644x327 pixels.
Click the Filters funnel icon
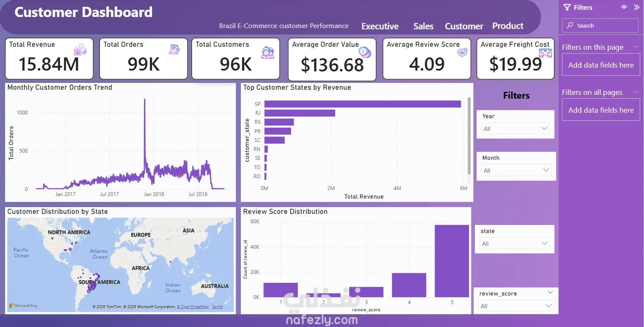tap(567, 7)
